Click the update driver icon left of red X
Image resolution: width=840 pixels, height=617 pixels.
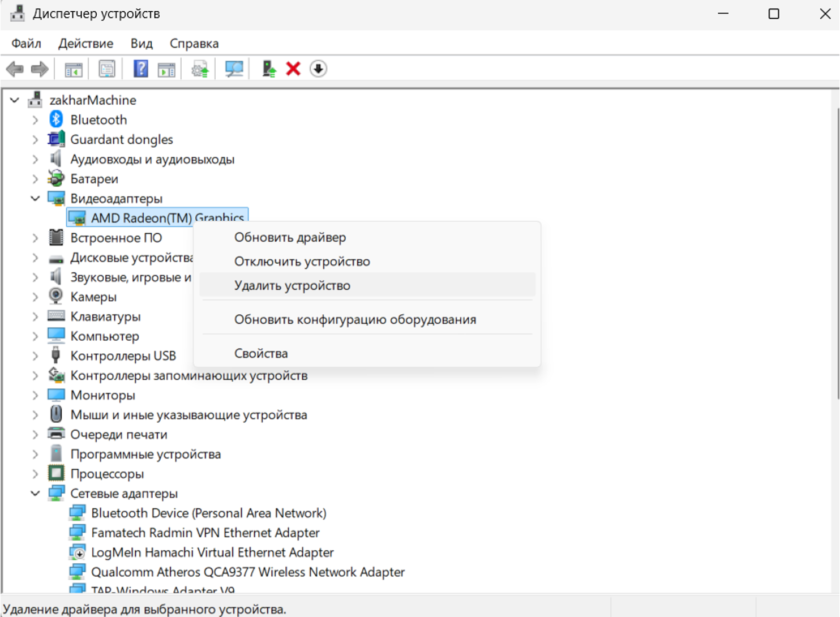pyautogui.click(x=269, y=69)
